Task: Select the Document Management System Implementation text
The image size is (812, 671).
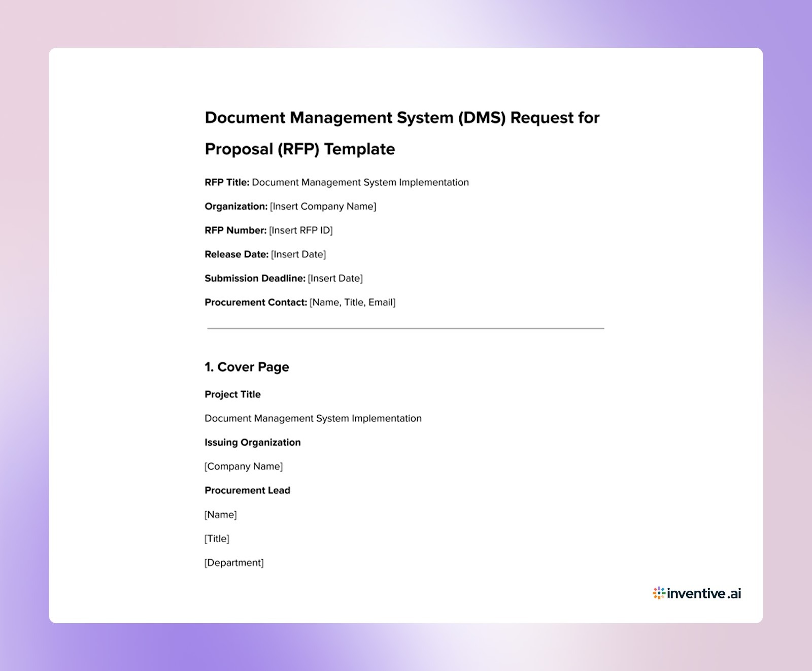Action: click(313, 418)
